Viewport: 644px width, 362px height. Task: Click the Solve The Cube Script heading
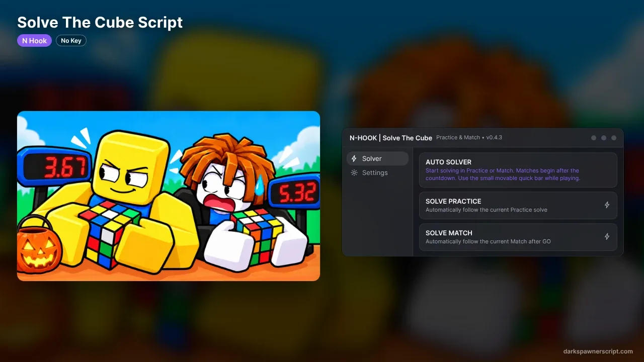pos(100,22)
